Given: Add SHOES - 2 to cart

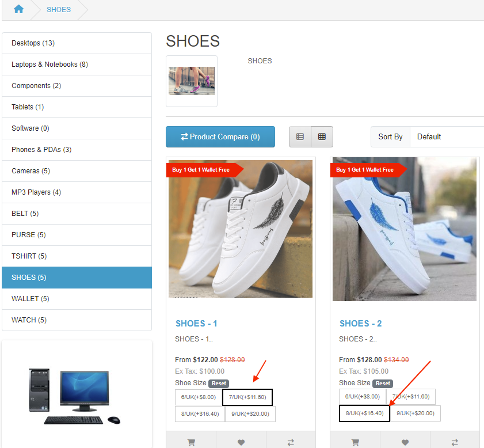Looking at the screenshot, I should (355, 442).
